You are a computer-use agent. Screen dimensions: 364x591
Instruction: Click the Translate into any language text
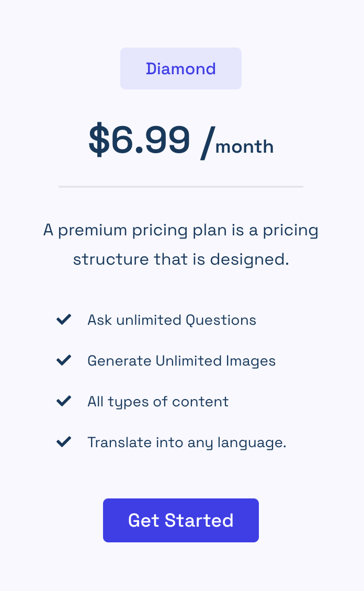tap(187, 442)
